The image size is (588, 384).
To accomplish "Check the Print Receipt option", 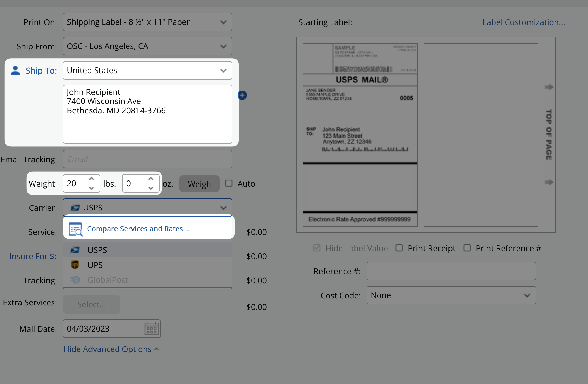I will pyautogui.click(x=399, y=248).
